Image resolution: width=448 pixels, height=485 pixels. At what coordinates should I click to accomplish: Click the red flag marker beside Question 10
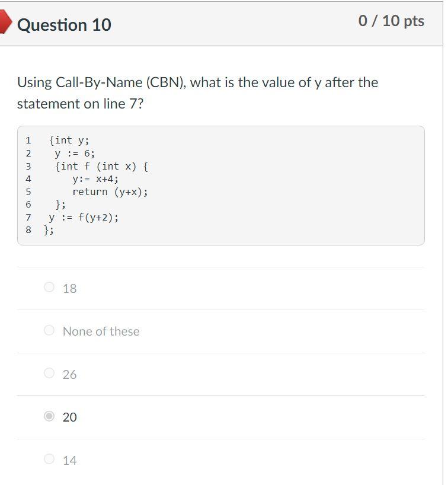[6, 23]
